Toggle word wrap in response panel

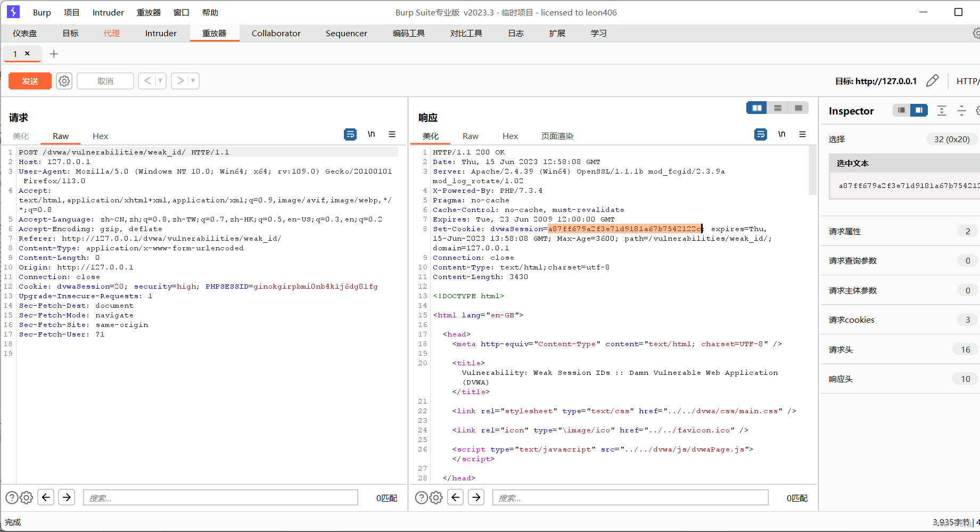tap(761, 134)
